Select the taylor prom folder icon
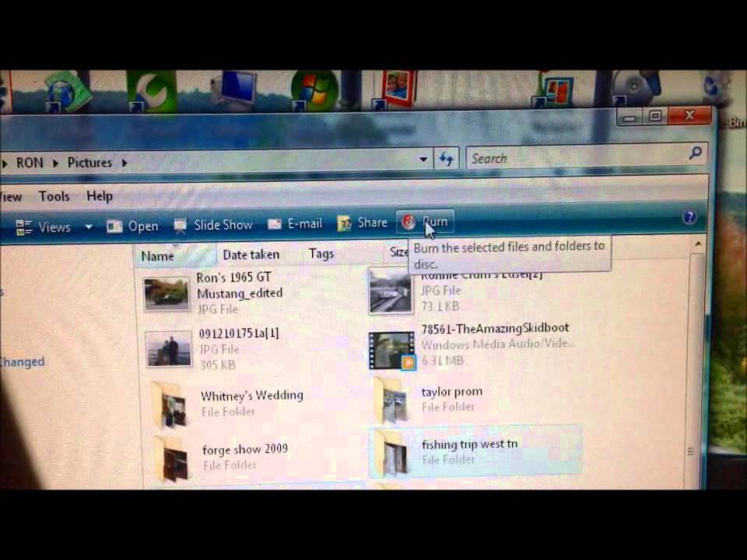The height and width of the screenshot is (560, 747). pos(391,400)
